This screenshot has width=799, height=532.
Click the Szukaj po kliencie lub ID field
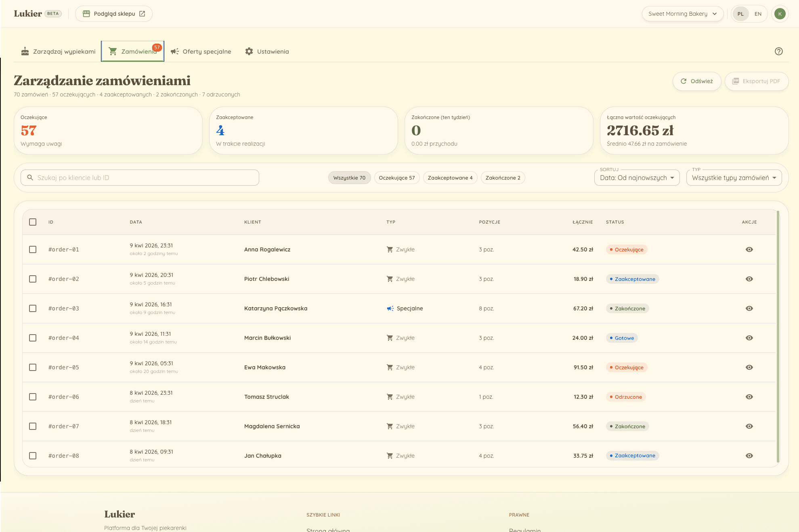tap(140, 178)
